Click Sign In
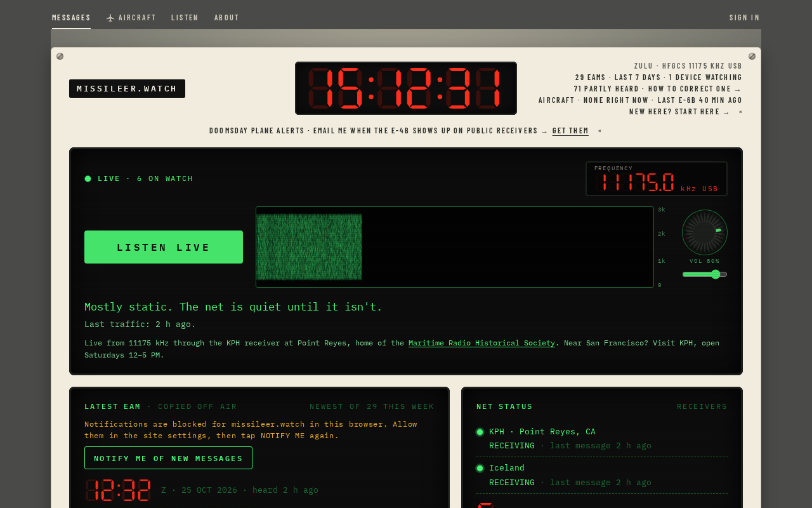Image resolution: width=812 pixels, height=508 pixels. [x=744, y=18]
